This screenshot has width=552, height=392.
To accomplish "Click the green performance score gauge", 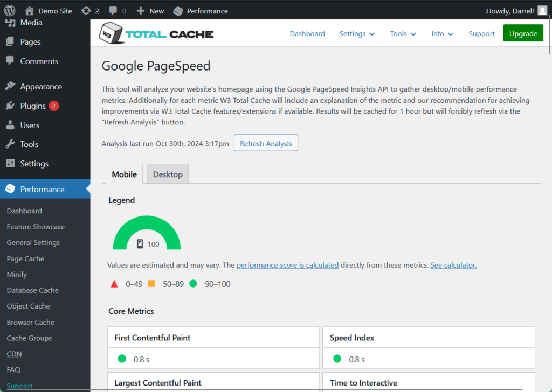I will [147, 233].
